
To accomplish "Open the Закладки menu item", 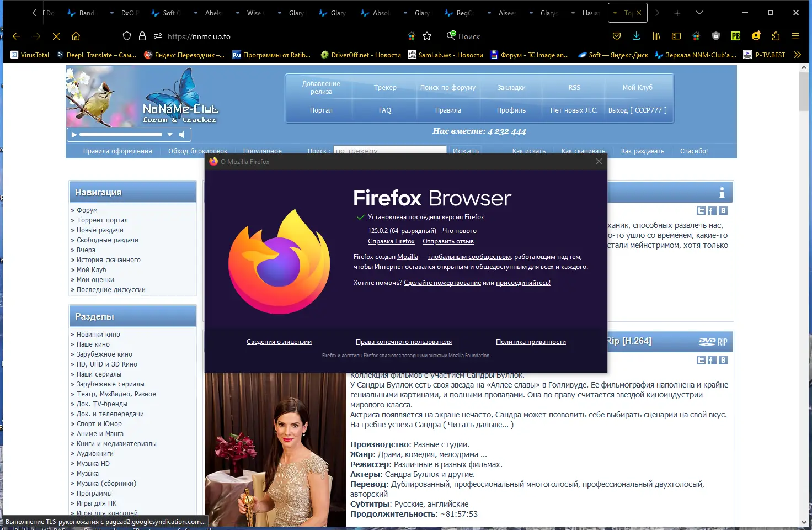I will tap(511, 88).
